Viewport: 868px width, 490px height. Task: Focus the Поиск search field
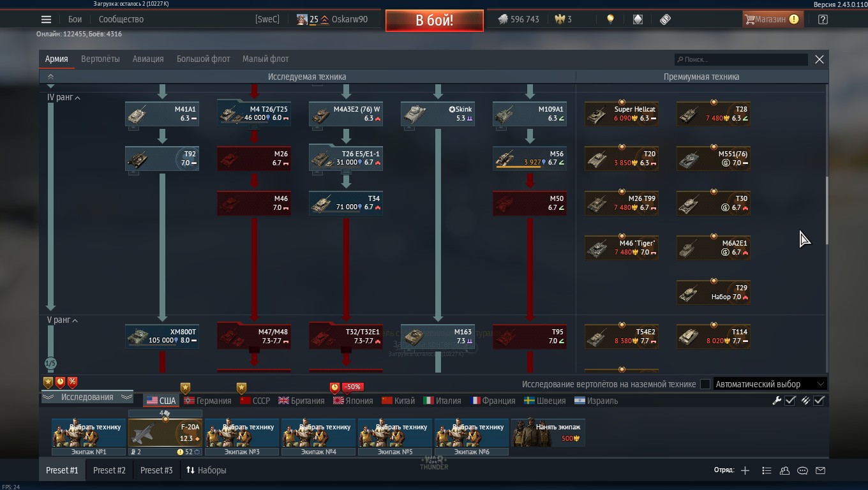click(x=742, y=59)
